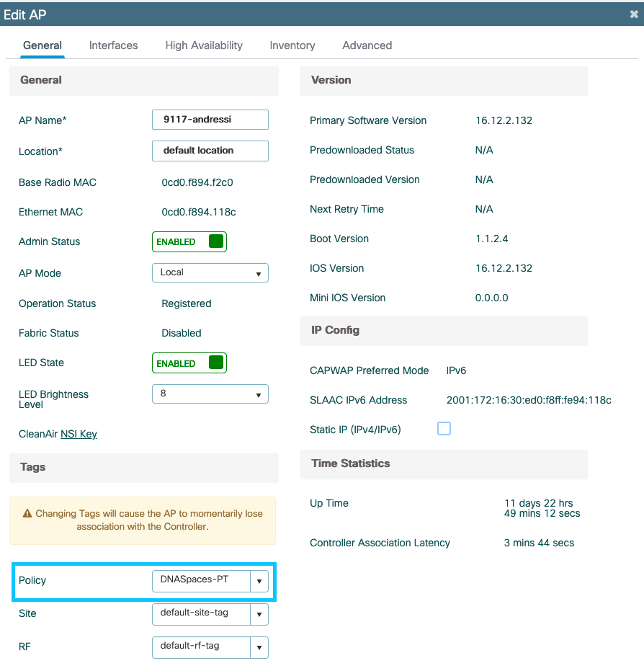Select the Up Time value
Image resolution: width=644 pixels, height=671 pixels.
click(x=542, y=508)
